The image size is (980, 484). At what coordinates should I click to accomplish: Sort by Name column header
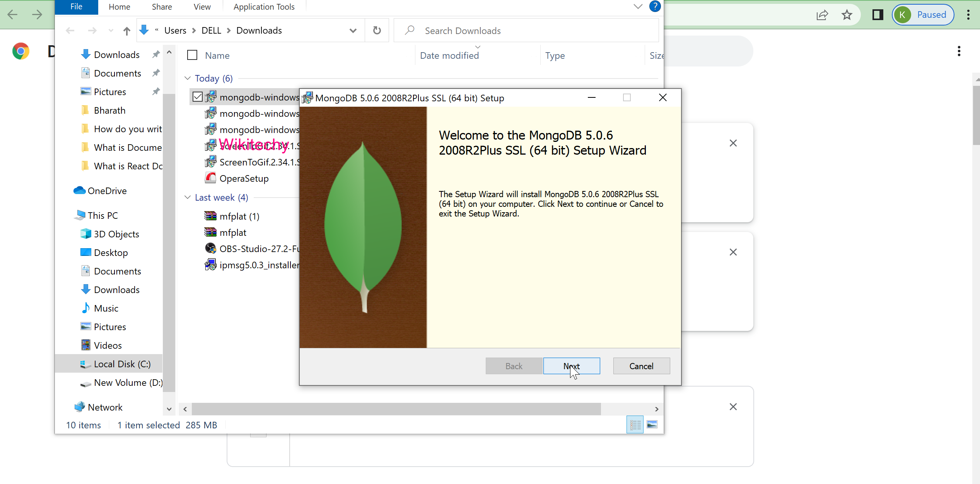click(217, 56)
